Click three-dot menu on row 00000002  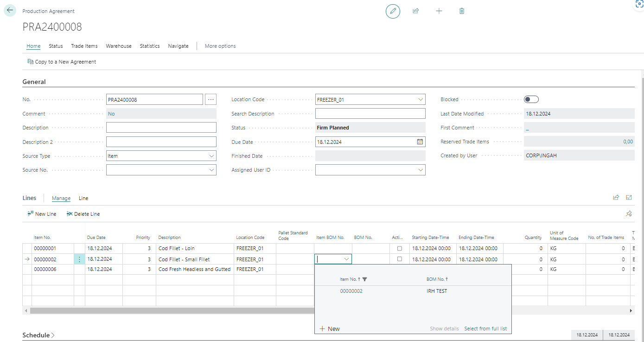pos(79,259)
